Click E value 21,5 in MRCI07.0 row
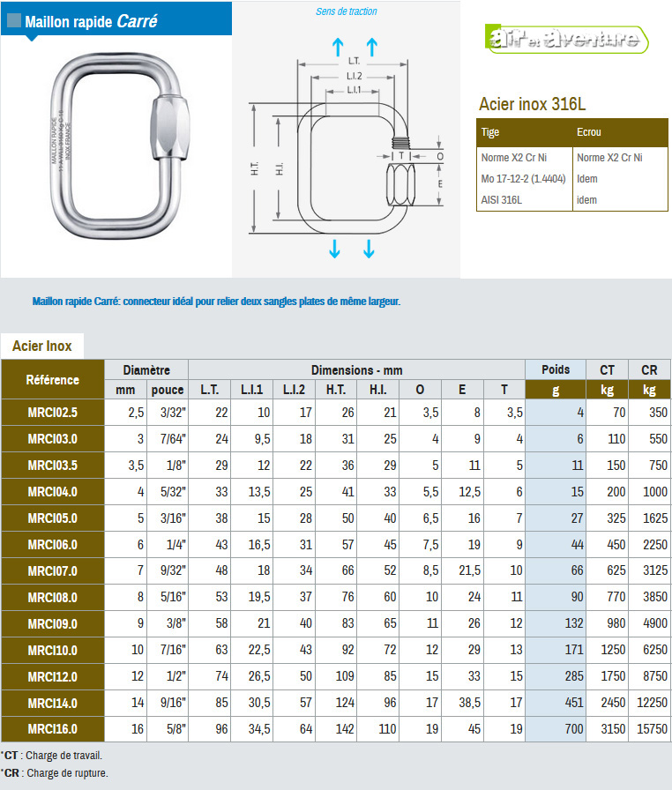 (469, 570)
